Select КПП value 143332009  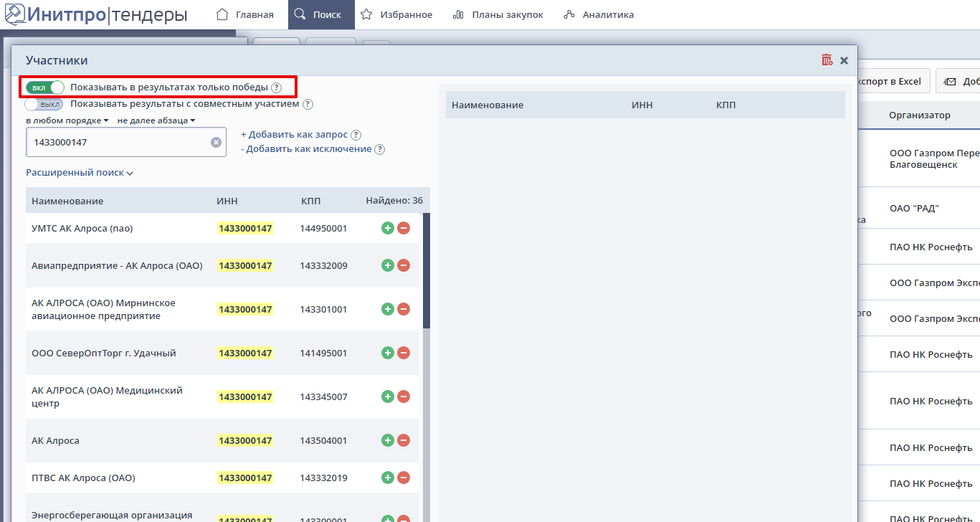point(323,265)
